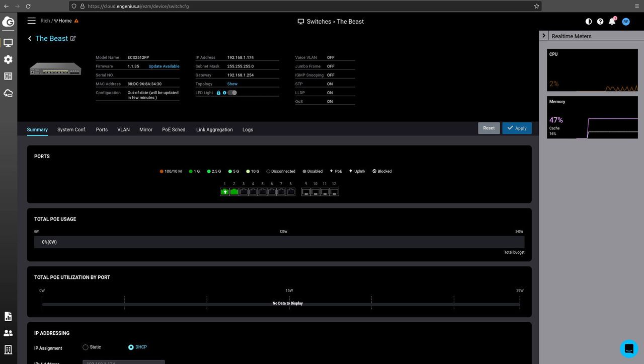Image resolution: width=644 pixels, height=364 pixels.
Task: Switch to the PoE Sched. tab
Action: tap(174, 130)
